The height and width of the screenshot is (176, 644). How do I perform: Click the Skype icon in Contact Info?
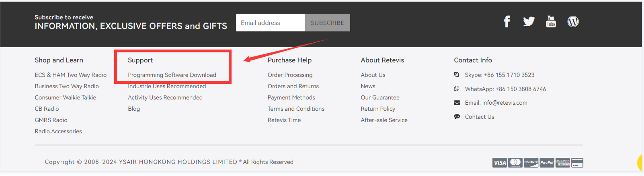pos(457,75)
